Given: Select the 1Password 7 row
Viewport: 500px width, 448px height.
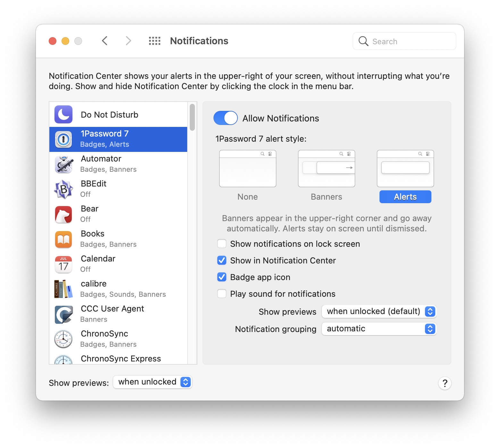Looking at the screenshot, I should coord(118,139).
